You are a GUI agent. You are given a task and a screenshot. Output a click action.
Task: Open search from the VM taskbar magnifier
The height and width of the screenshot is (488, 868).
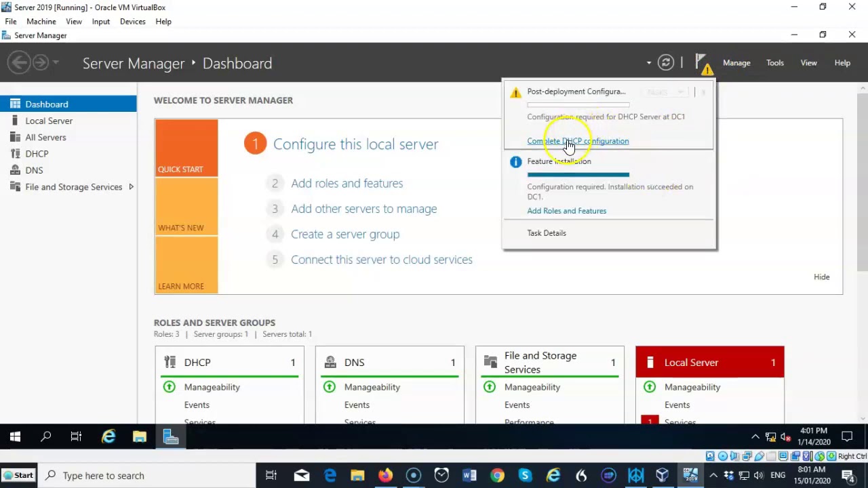point(46,437)
